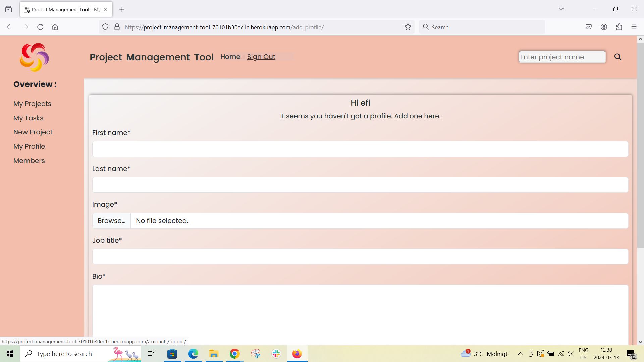Reload the page with the refresh icon
This screenshot has width=644, height=362.
pos(40,27)
